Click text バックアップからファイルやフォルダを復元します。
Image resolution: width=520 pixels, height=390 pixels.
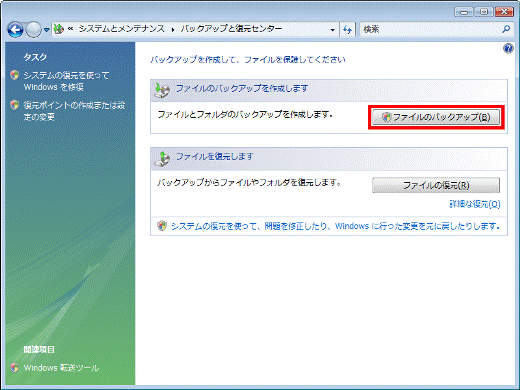pos(249,183)
